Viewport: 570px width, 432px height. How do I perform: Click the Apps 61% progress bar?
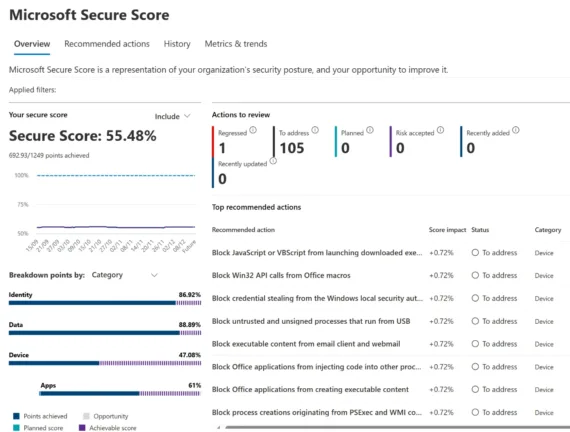[x=120, y=393]
